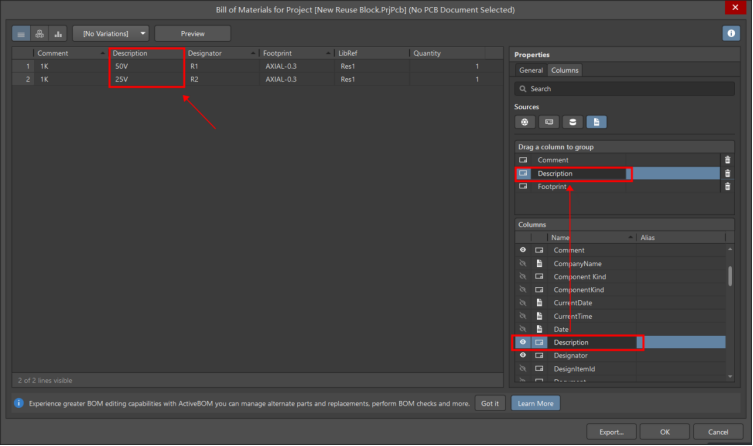Select the flat list view icon

[x=21, y=33]
